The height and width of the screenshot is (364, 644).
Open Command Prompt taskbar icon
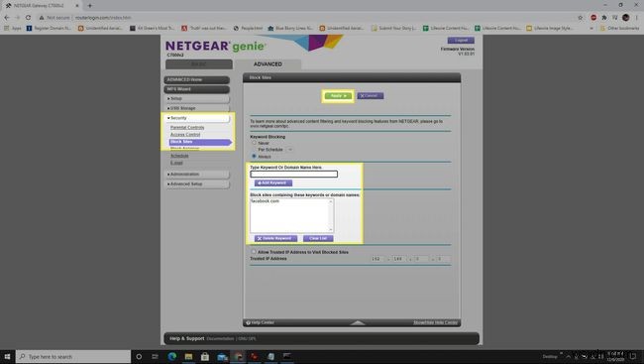(x=287, y=357)
